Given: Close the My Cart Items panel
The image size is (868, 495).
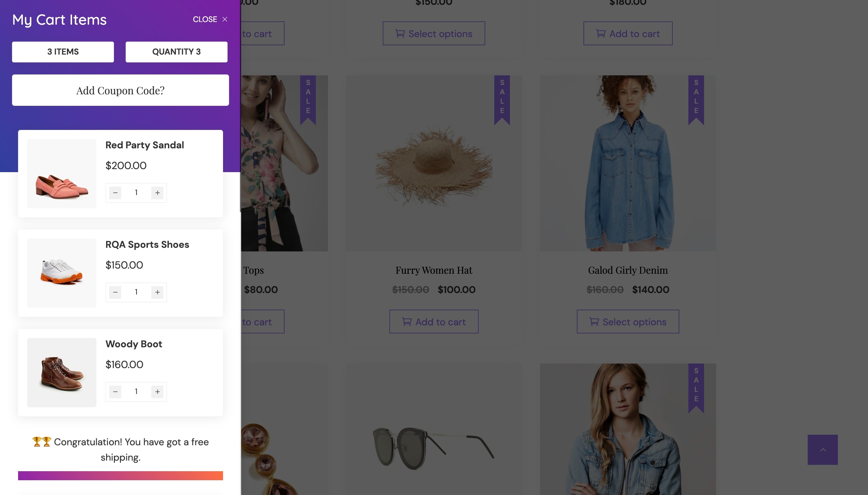Looking at the screenshot, I should pos(210,19).
